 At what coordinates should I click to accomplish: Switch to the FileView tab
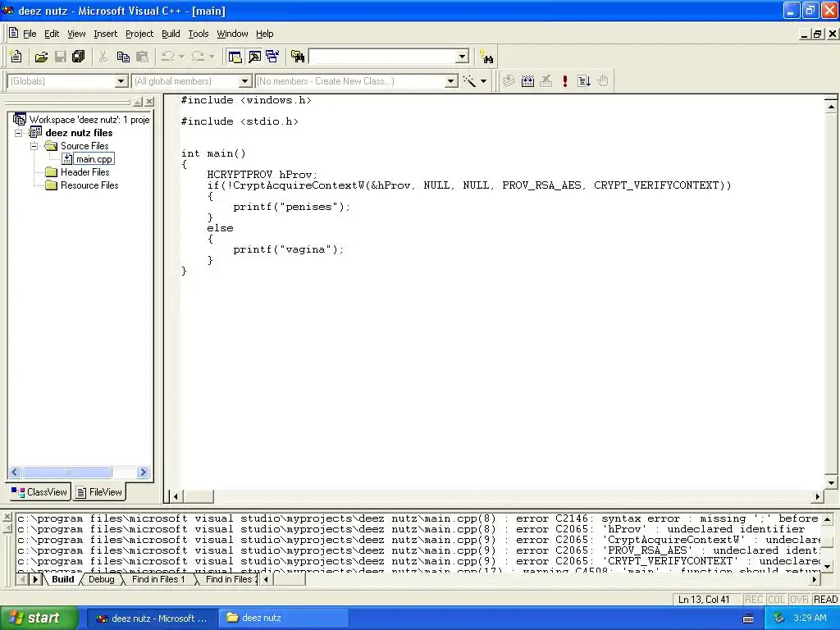tap(99, 492)
